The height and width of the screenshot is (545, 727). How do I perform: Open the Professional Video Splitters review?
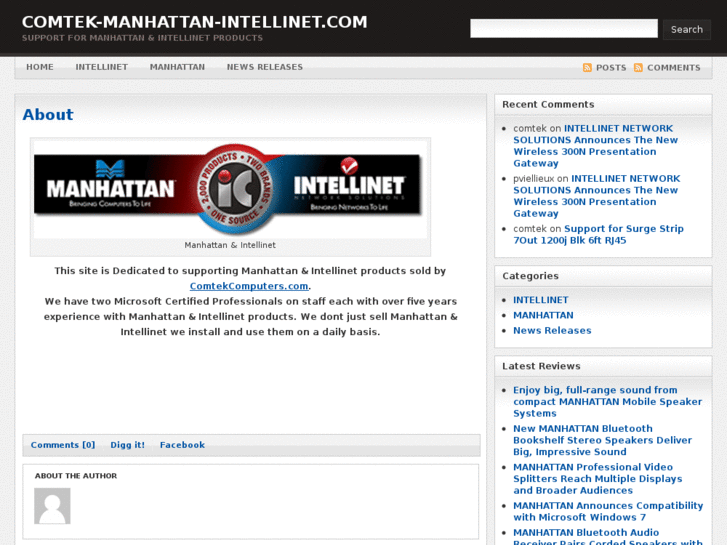(598, 479)
